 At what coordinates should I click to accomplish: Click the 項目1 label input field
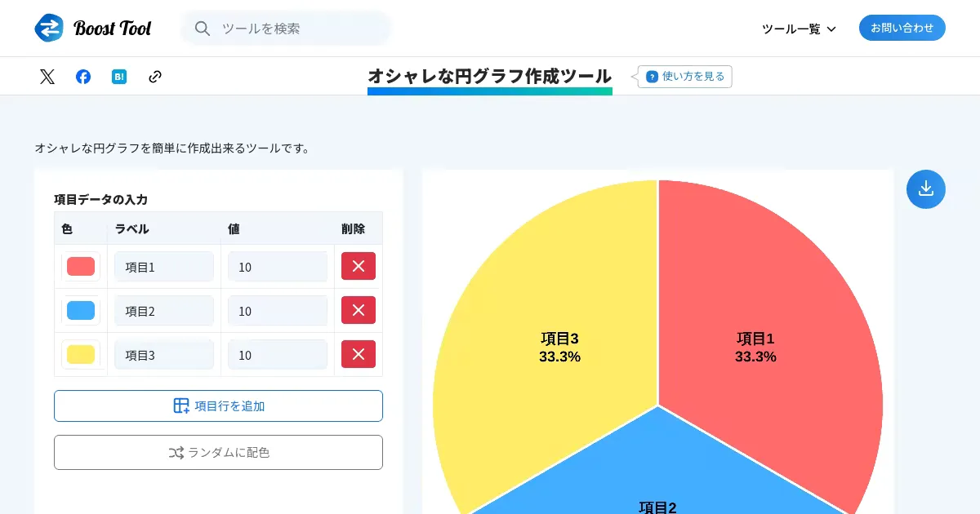point(164,267)
